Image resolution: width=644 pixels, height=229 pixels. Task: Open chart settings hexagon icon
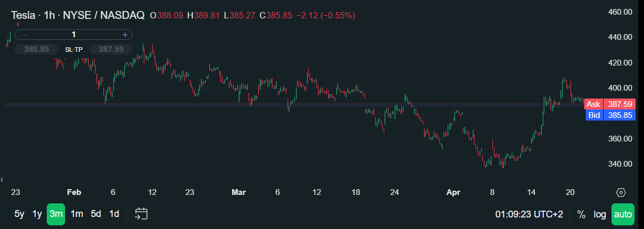(621, 192)
